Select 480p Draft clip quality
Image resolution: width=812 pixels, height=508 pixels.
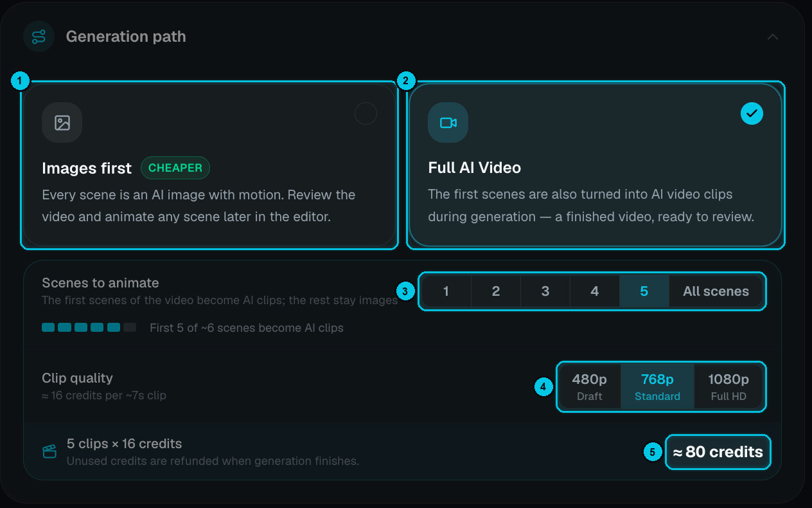[590, 386]
